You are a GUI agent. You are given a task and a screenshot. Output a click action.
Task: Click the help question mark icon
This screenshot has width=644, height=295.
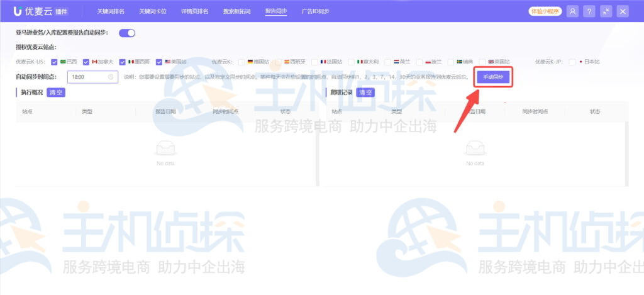click(x=589, y=11)
